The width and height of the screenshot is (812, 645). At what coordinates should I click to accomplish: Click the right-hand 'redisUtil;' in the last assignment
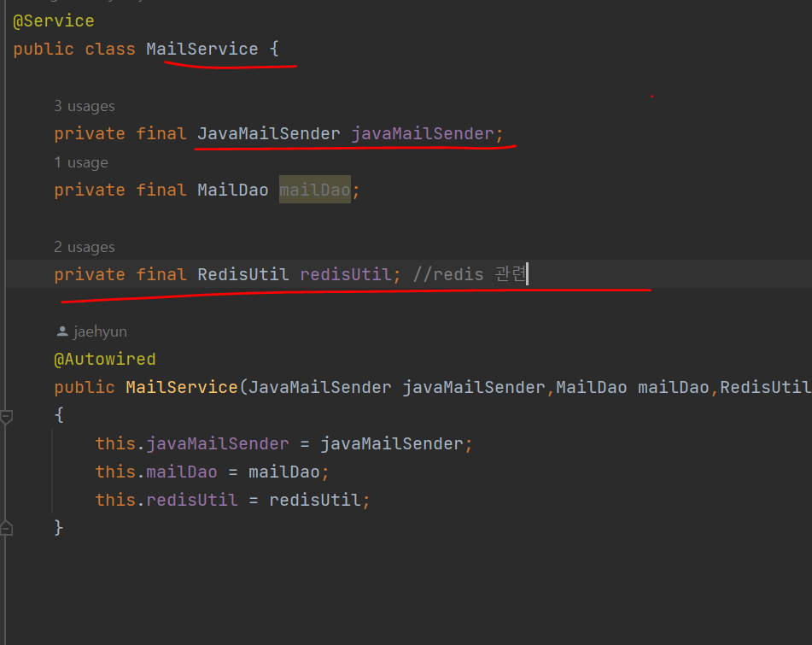click(x=319, y=501)
